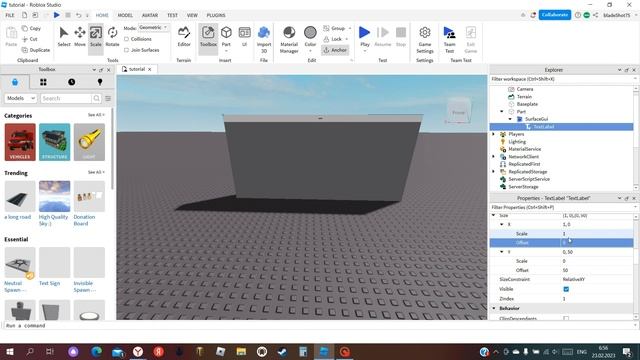The image size is (640, 360).
Task: Open the Material Manager
Action: 289,39
